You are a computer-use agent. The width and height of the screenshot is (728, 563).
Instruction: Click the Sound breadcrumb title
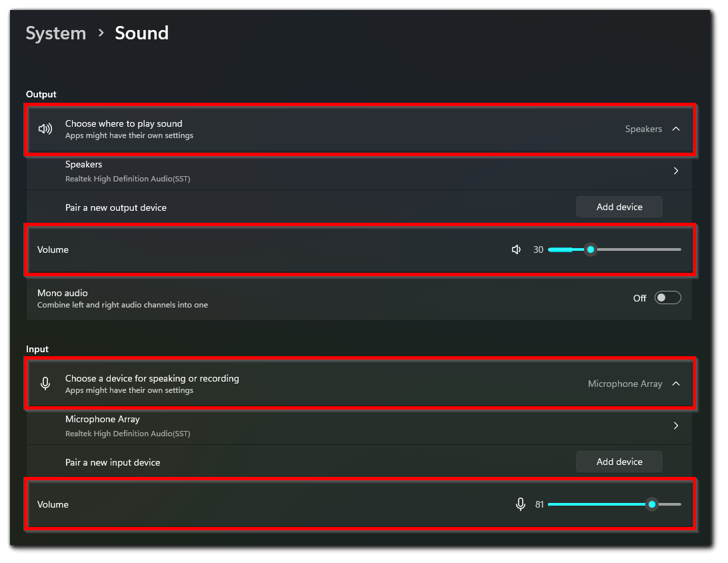[141, 33]
